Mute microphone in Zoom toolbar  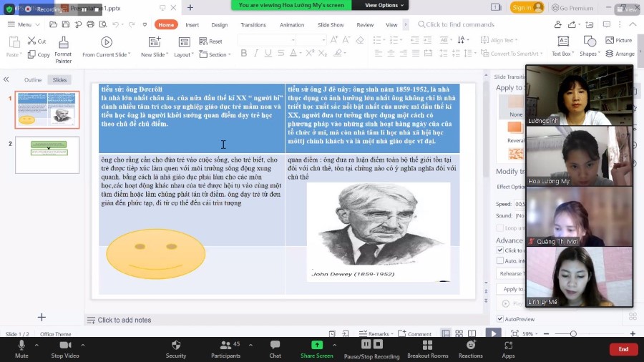[21, 349]
